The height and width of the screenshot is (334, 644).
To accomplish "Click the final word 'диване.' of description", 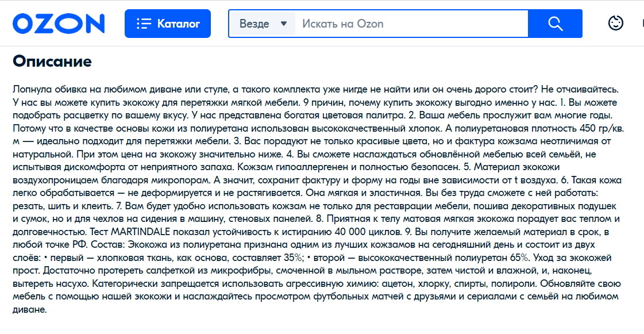I will (x=29, y=309).
